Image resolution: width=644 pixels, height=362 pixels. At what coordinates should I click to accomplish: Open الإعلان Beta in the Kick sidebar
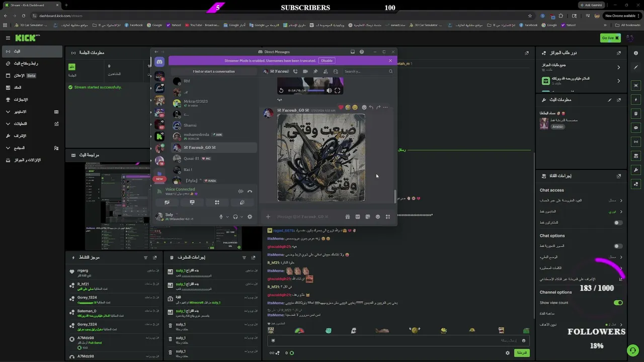click(33, 75)
